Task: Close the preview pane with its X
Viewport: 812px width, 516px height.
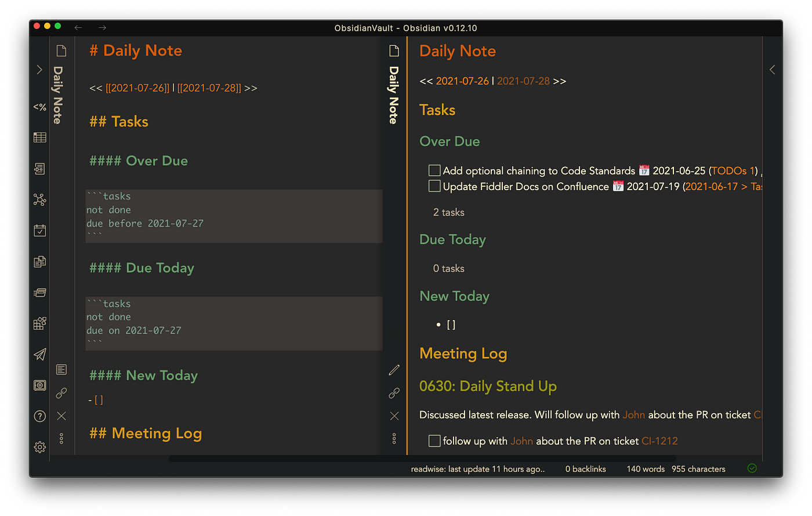Action: [394, 416]
